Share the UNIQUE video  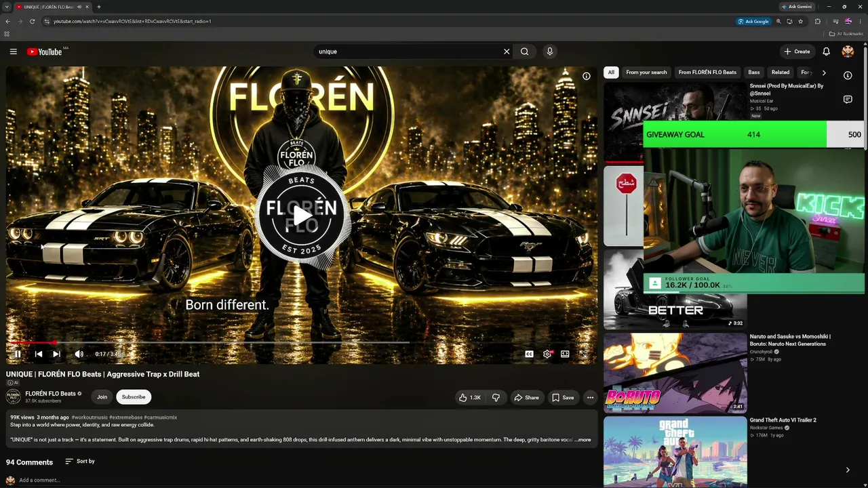pyautogui.click(x=526, y=398)
